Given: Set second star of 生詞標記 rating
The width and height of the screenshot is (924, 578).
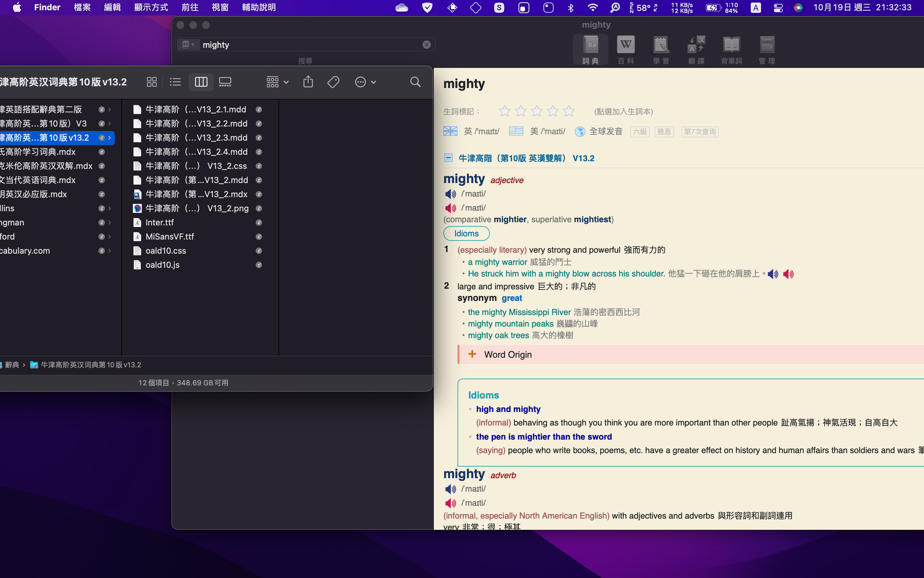Looking at the screenshot, I should tap(521, 111).
